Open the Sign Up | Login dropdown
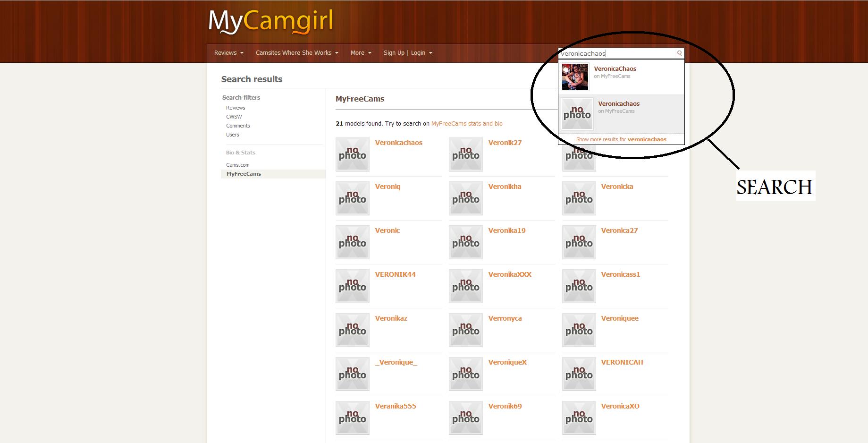The width and height of the screenshot is (868, 443). (x=408, y=53)
